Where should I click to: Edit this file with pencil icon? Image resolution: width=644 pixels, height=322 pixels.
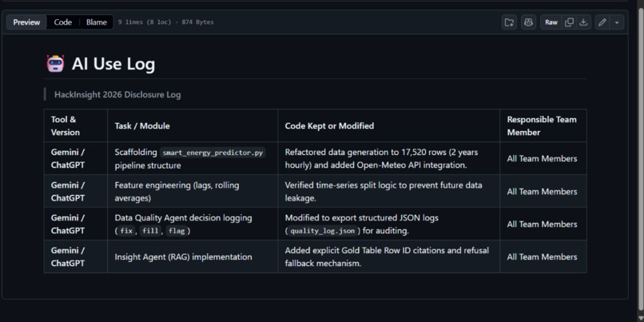pos(602,22)
